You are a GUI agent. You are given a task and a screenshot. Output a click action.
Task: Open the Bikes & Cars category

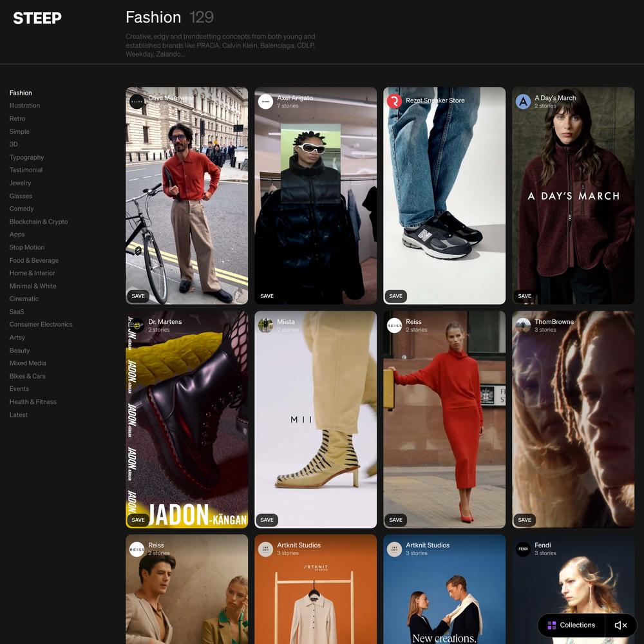click(28, 376)
